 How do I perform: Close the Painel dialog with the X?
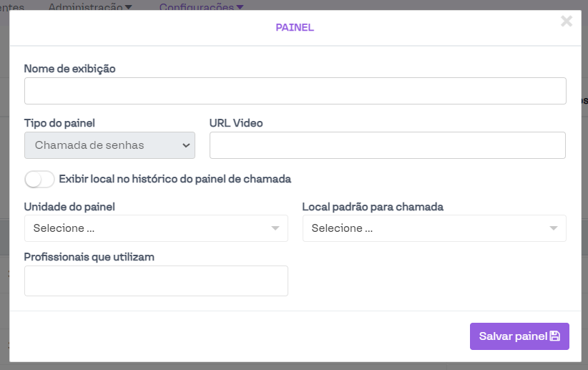click(567, 21)
